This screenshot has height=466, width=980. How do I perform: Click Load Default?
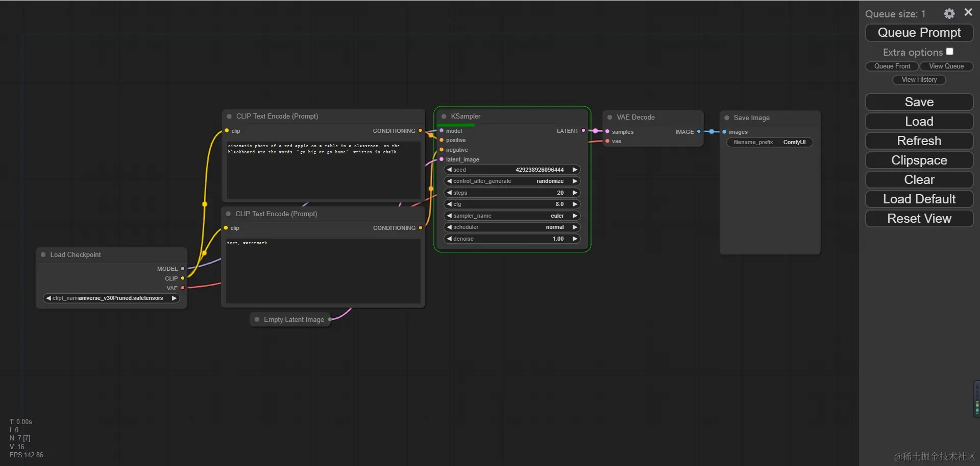(919, 199)
